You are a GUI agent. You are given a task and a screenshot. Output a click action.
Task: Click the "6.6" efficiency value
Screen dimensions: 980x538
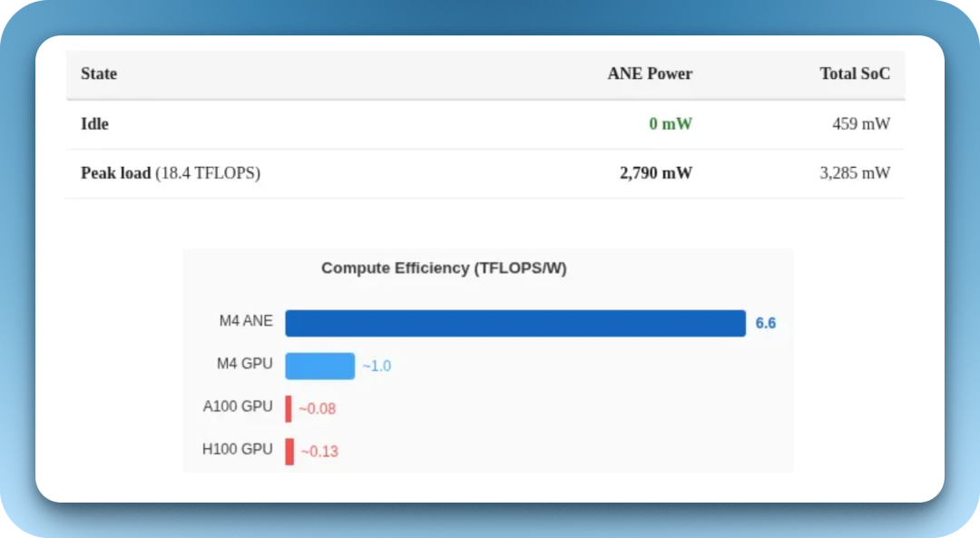click(x=766, y=323)
